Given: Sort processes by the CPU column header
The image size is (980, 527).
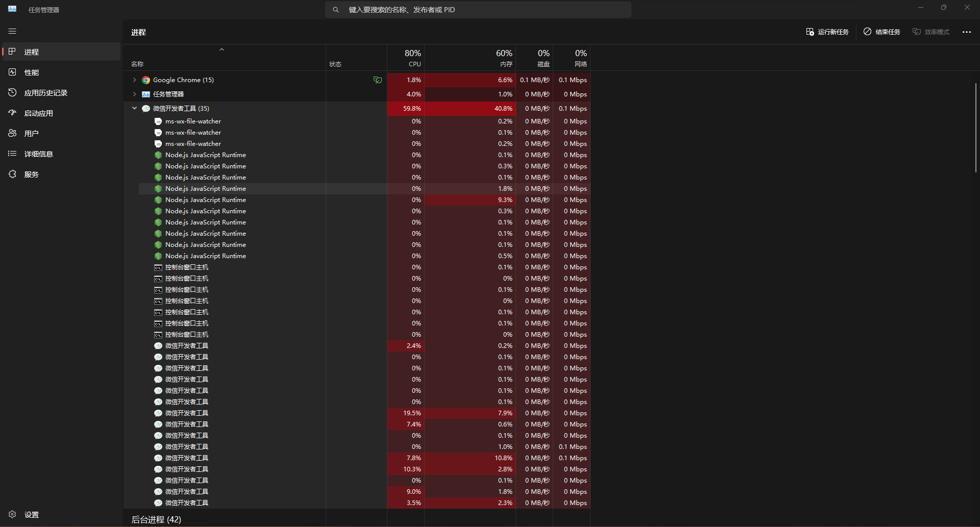Looking at the screenshot, I should coord(406,58).
